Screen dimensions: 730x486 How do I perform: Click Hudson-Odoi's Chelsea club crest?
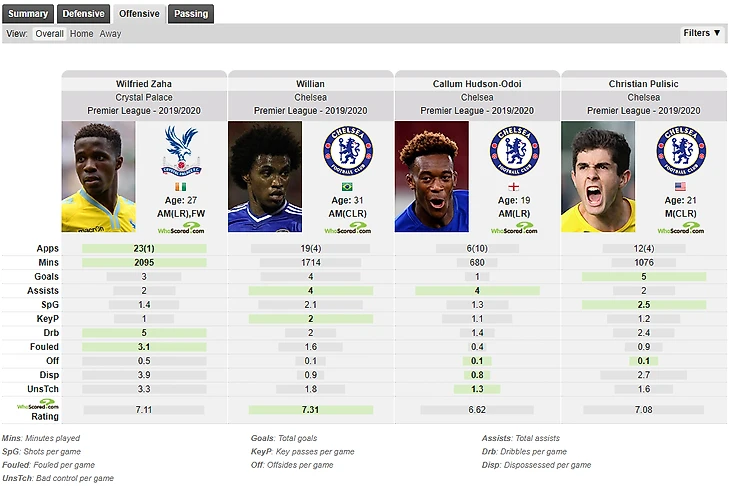point(514,150)
